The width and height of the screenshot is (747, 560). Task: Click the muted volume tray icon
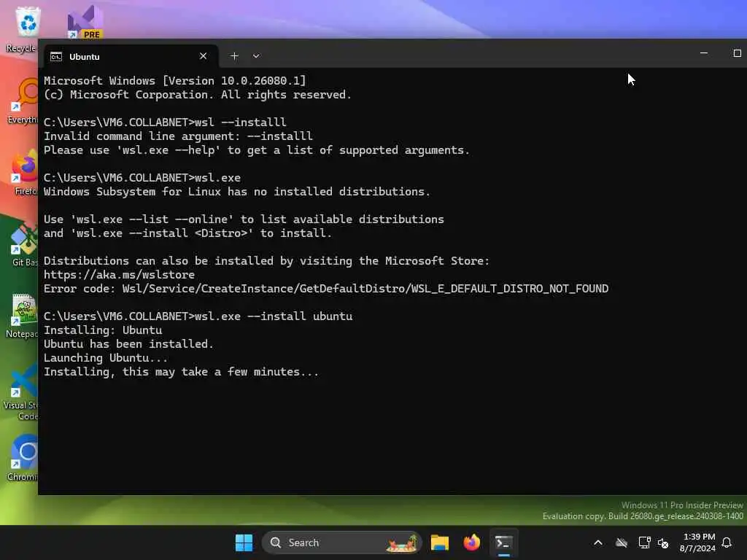click(x=663, y=542)
